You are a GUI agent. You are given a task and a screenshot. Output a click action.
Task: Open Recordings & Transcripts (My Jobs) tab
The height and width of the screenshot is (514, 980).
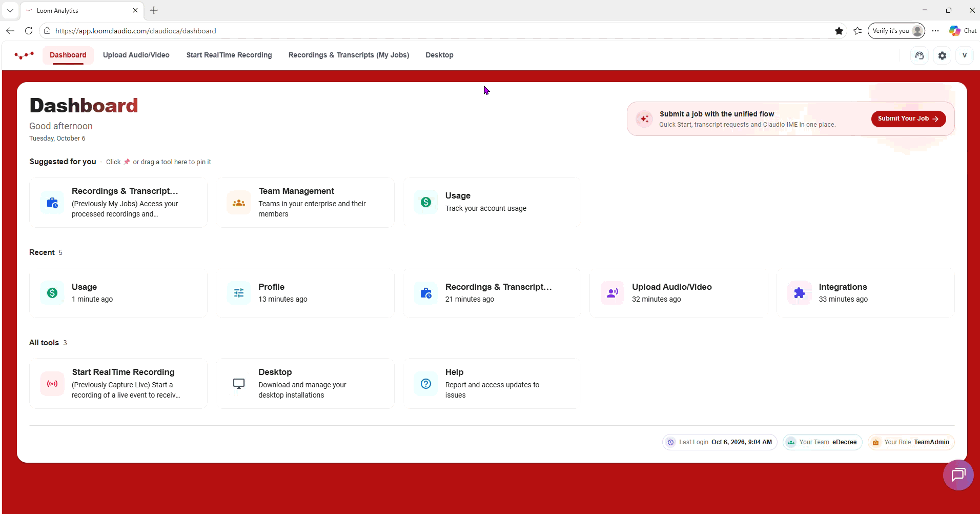click(349, 55)
